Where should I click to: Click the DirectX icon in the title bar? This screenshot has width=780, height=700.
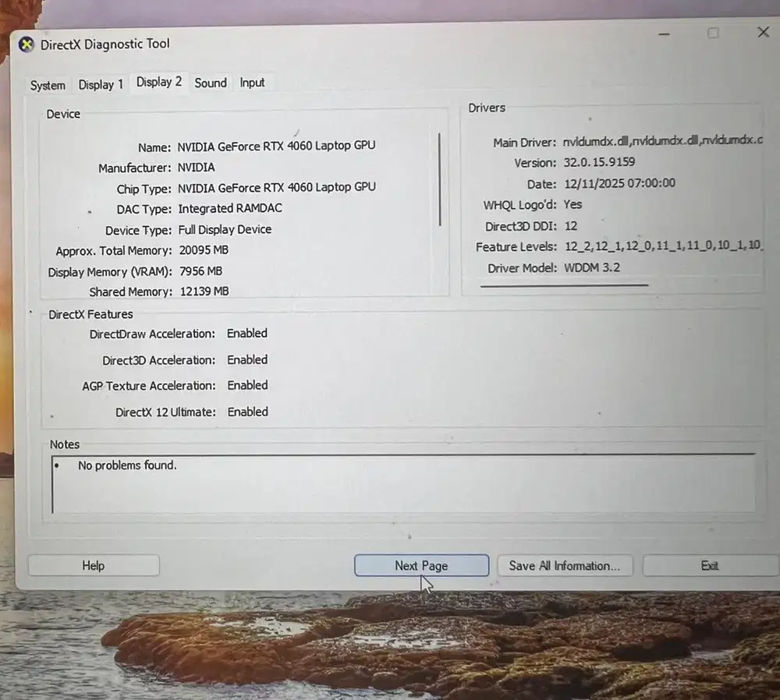pyautogui.click(x=27, y=44)
